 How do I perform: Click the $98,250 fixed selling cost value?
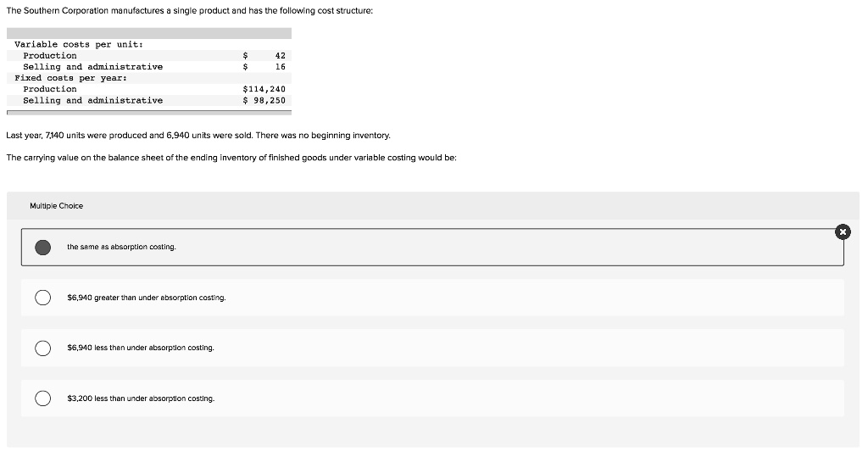click(x=264, y=100)
